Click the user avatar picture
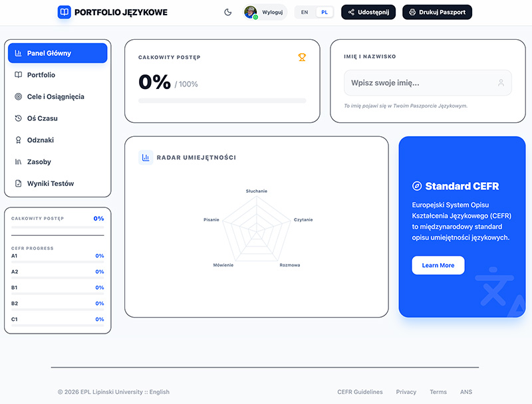The image size is (532, 404). (250, 12)
